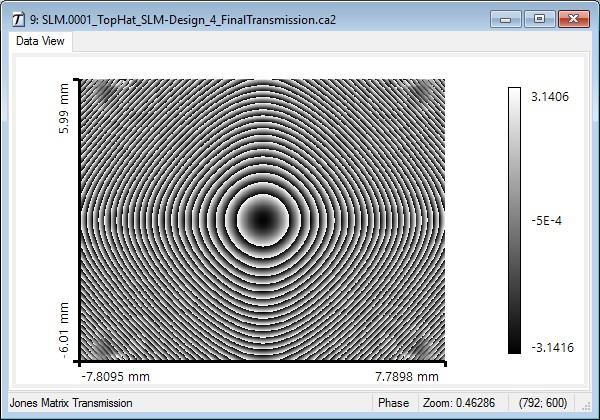Switch to the Data View tab
Image resolution: width=600 pixels, height=420 pixels.
pos(40,41)
